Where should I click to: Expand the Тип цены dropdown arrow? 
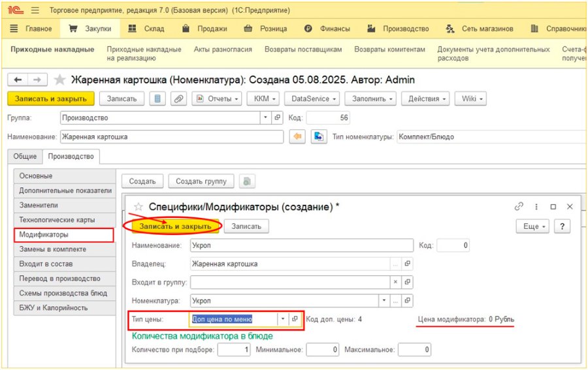point(283,319)
